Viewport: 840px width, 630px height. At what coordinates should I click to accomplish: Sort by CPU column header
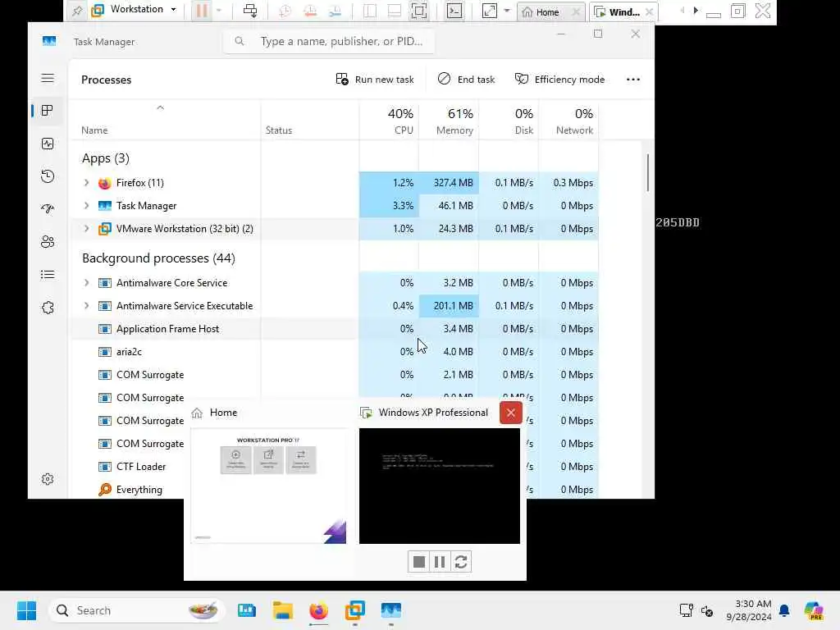click(x=389, y=121)
